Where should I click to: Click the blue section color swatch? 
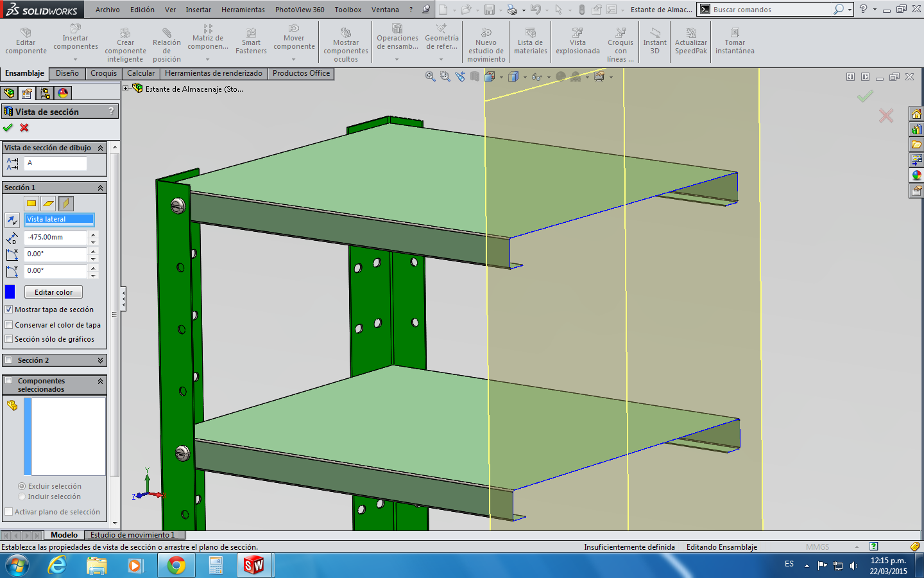[x=10, y=292]
